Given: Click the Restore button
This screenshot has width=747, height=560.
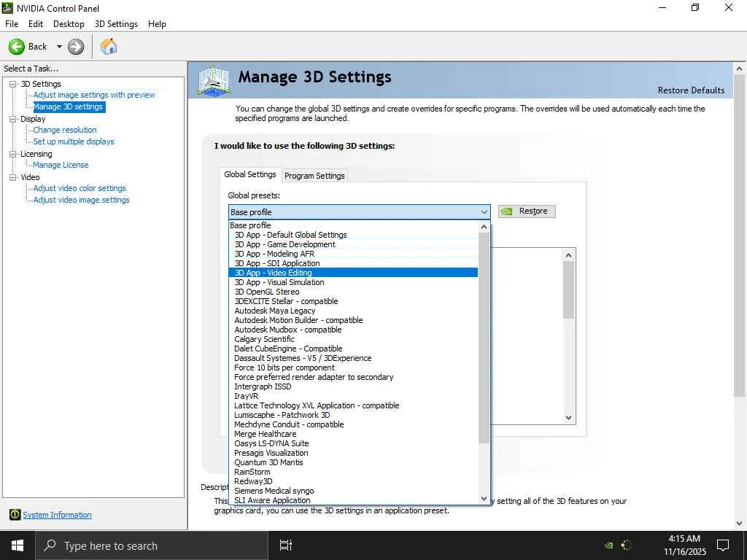Looking at the screenshot, I should [x=527, y=211].
